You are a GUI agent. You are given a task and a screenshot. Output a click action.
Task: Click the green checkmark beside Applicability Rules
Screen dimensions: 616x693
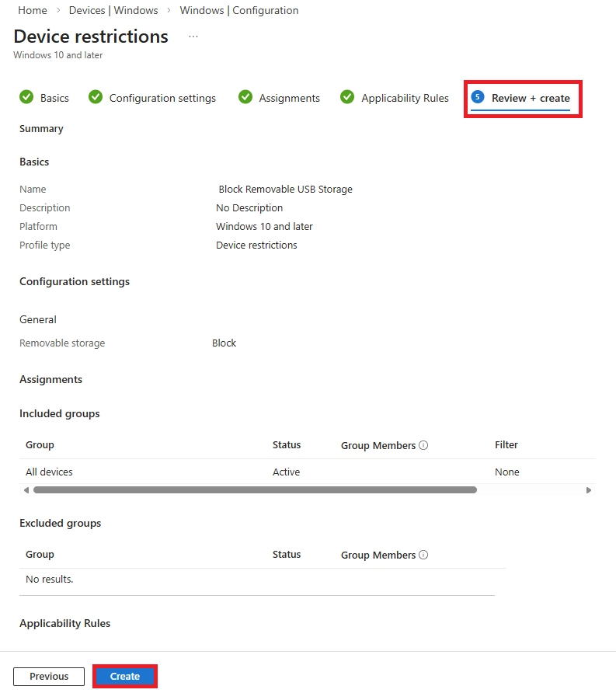click(x=347, y=97)
